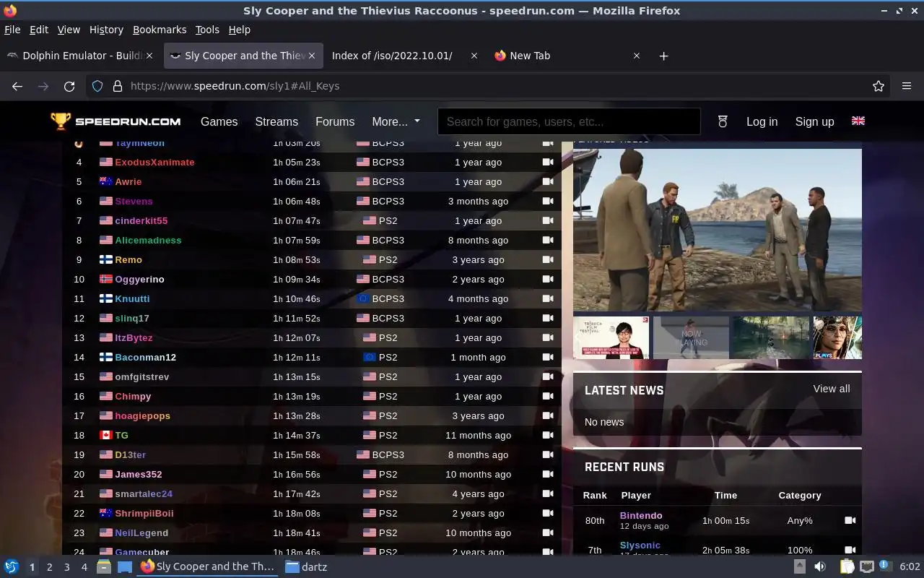Open the system start menu icon in the taskbar
The width and height of the screenshot is (924, 578).
[x=12, y=567]
